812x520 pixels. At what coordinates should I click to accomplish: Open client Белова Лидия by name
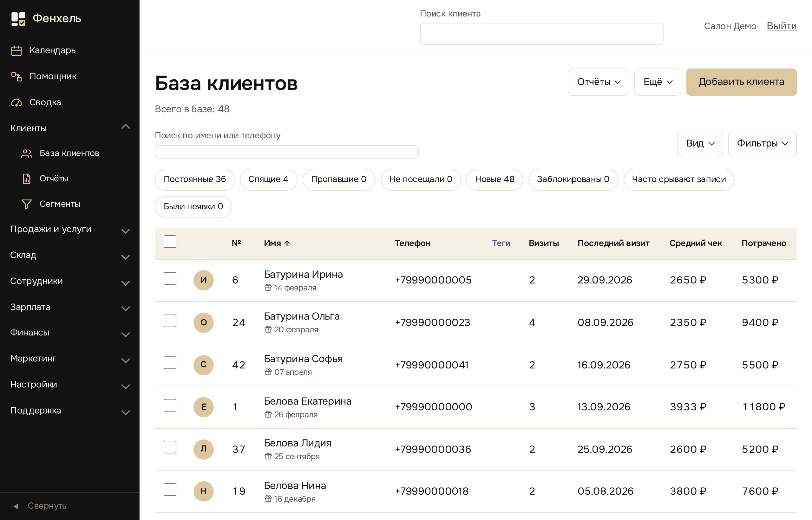point(297,443)
